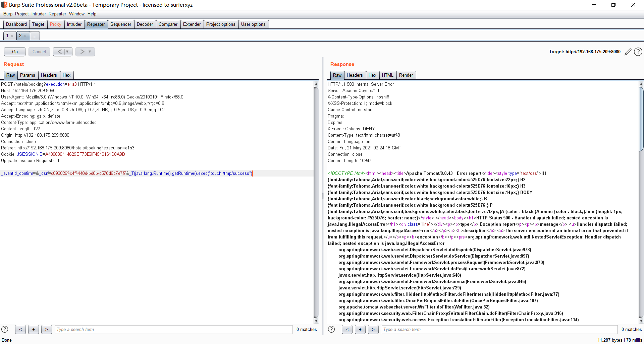Switch to the Intruder tool tab
The width and height of the screenshot is (644, 344).
(x=74, y=24)
